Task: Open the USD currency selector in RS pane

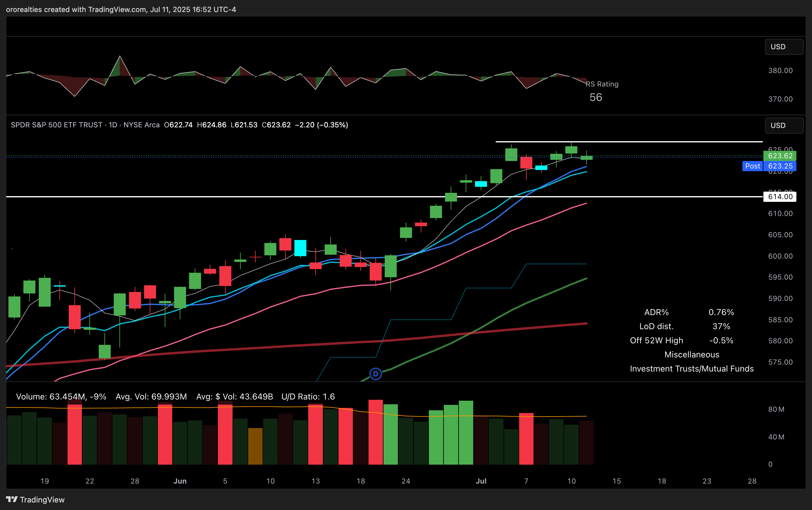Action: pos(784,47)
